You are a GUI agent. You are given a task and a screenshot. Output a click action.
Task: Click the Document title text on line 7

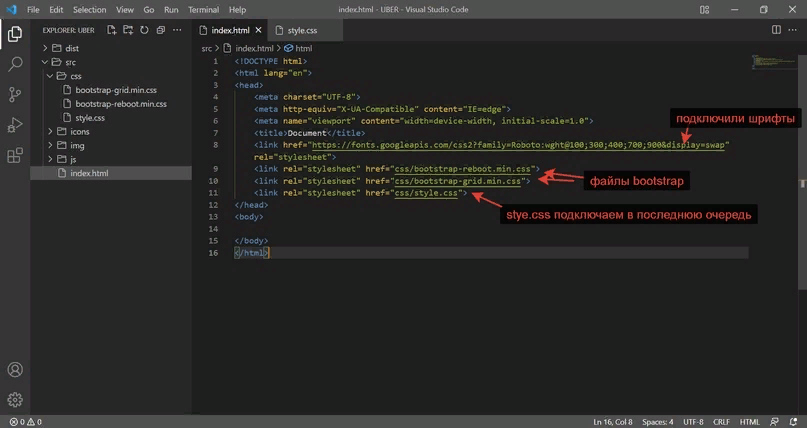(307, 133)
